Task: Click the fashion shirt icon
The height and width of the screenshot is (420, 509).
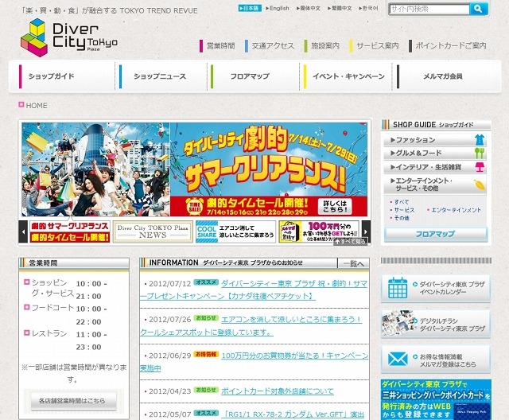Action: 480,140
